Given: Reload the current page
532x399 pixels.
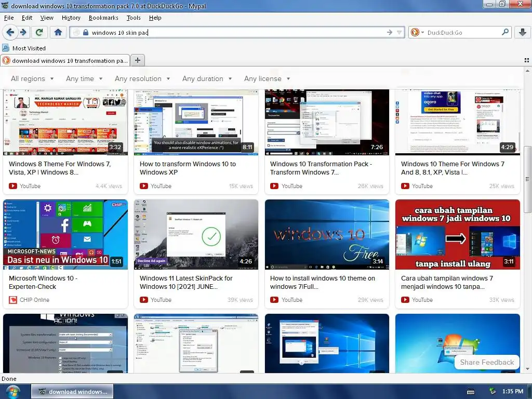Looking at the screenshot, I should tap(39, 32).
